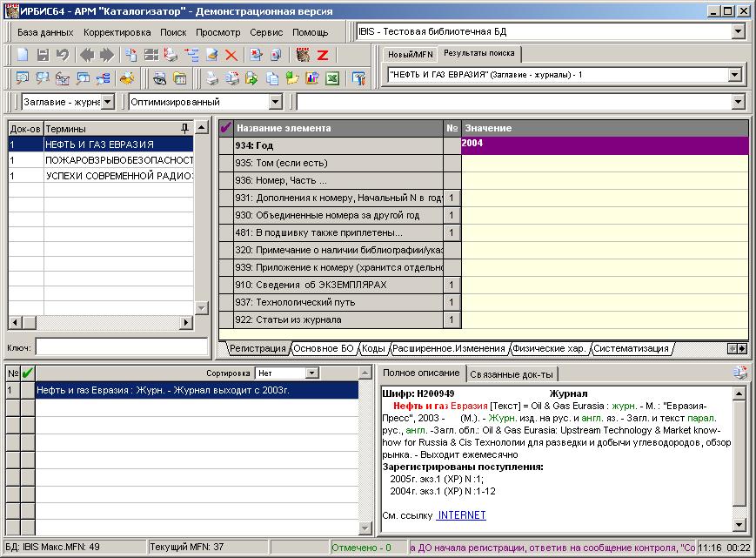Viewport: 756px width, 558px height.
Task: Click the multi-page printer with red arrow icon
Action: coord(232,78)
